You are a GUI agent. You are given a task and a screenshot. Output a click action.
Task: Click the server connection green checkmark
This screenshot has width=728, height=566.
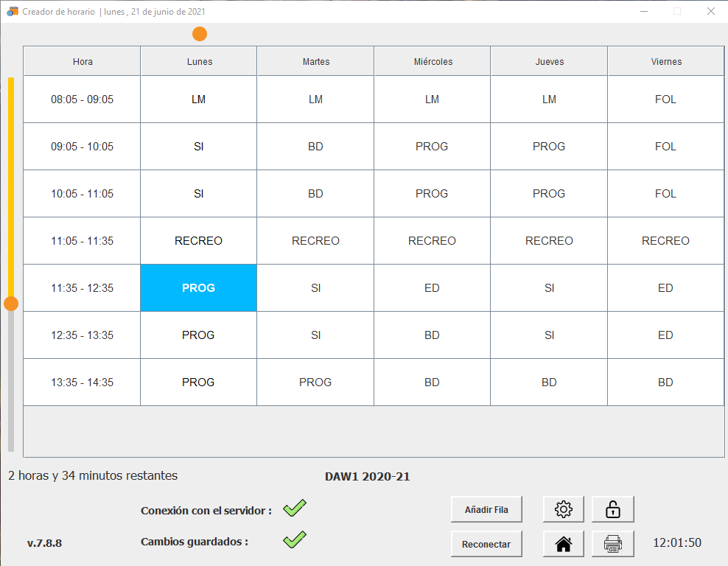coord(295,508)
